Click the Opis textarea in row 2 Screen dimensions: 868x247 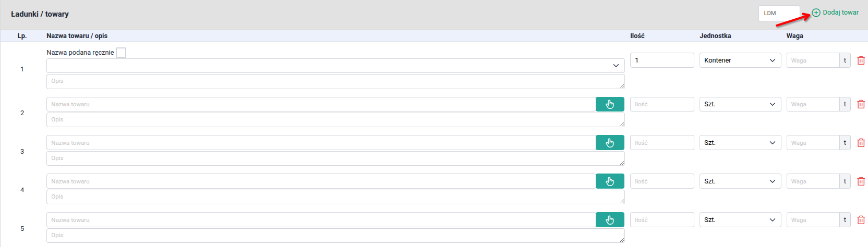[x=335, y=120]
